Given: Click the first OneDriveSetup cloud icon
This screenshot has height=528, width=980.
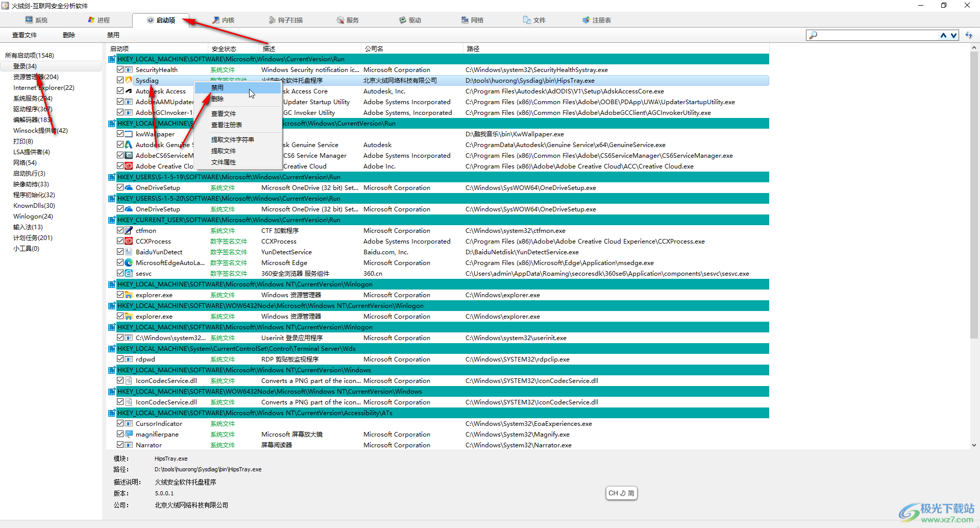Looking at the screenshot, I should coord(129,187).
